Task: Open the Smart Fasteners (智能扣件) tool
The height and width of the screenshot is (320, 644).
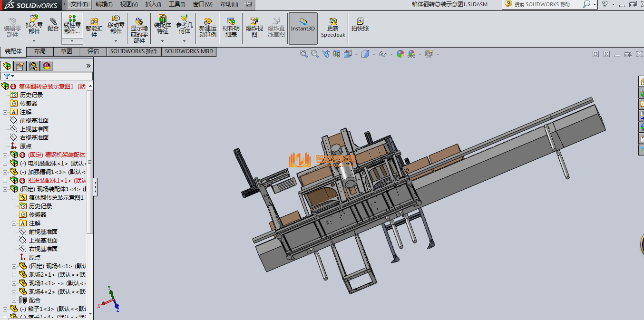Action: (94, 25)
